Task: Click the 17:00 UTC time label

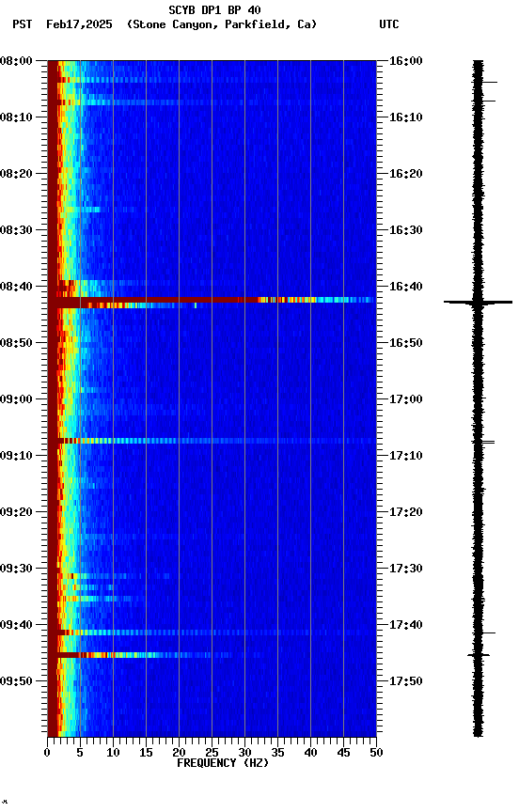Action: tap(406, 399)
